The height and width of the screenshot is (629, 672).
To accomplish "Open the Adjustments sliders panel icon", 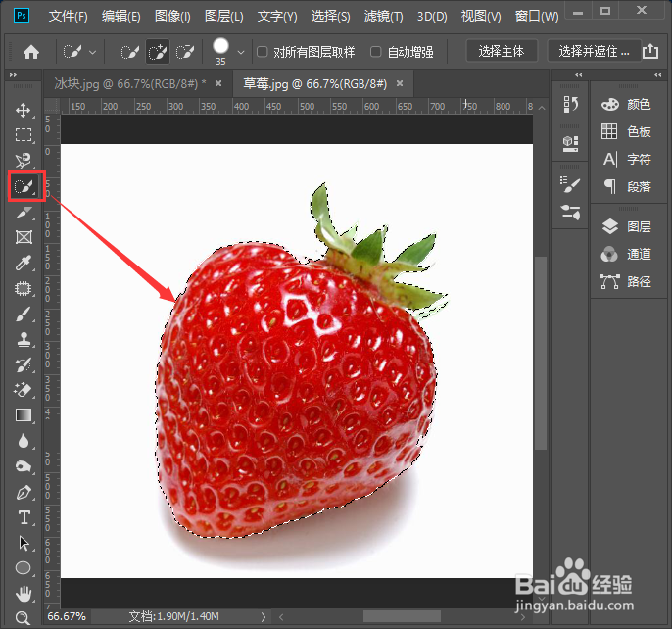I will (x=570, y=212).
